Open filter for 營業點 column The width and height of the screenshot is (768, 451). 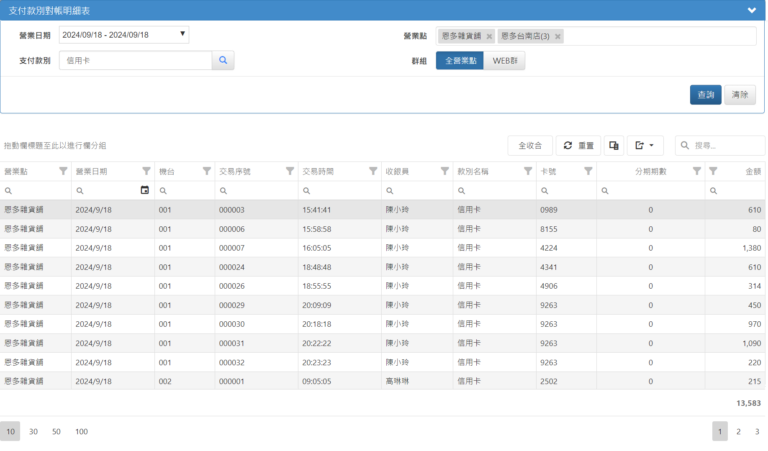coord(63,171)
